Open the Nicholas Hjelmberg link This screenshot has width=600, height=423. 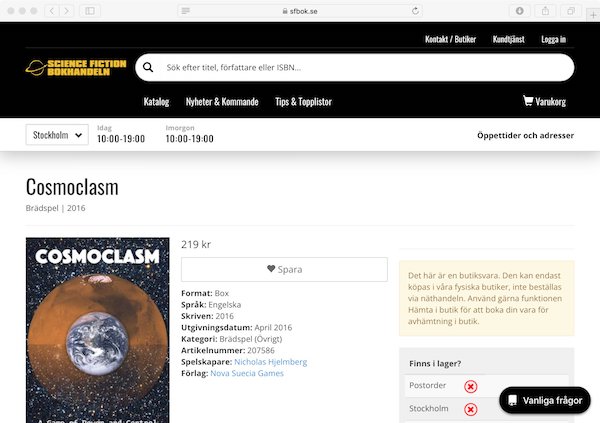pyautogui.click(x=270, y=361)
